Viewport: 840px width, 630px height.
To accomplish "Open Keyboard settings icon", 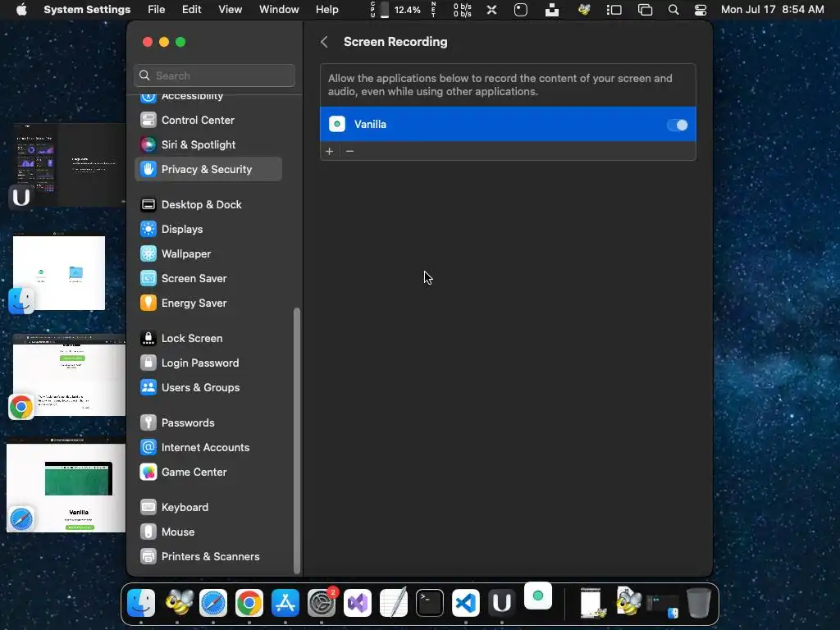I will [148, 507].
